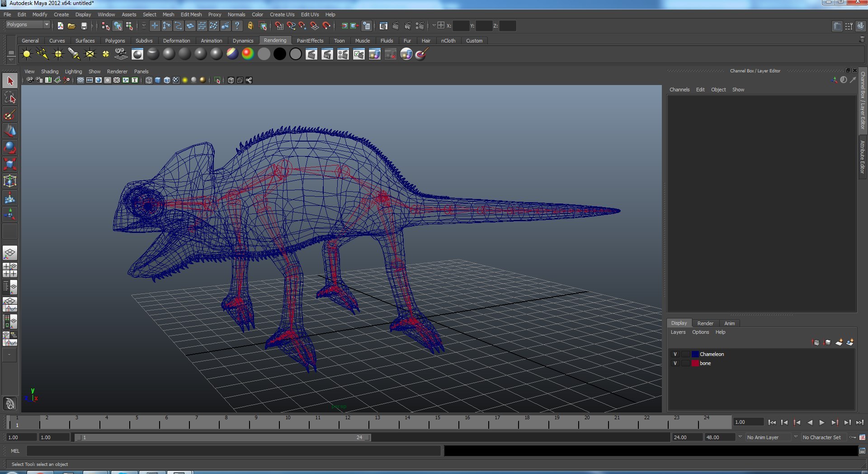
Task: Activate the Lasso Select tool
Action: (10, 98)
